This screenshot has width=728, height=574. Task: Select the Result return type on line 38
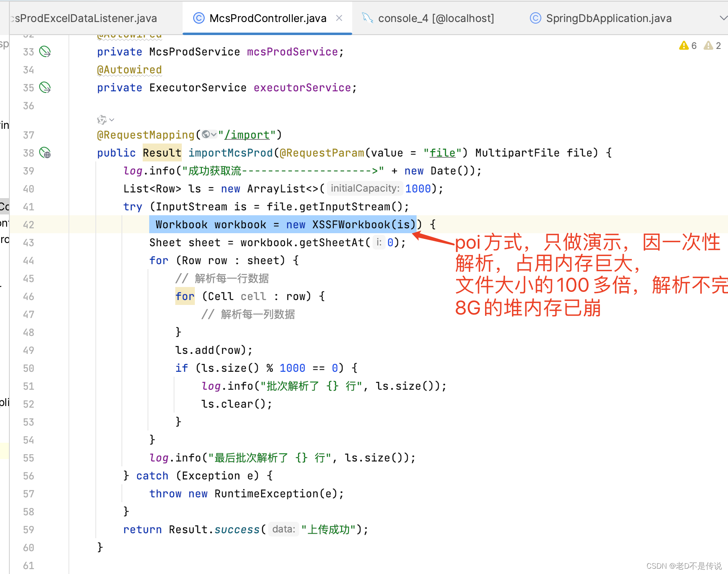[x=162, y=153]
